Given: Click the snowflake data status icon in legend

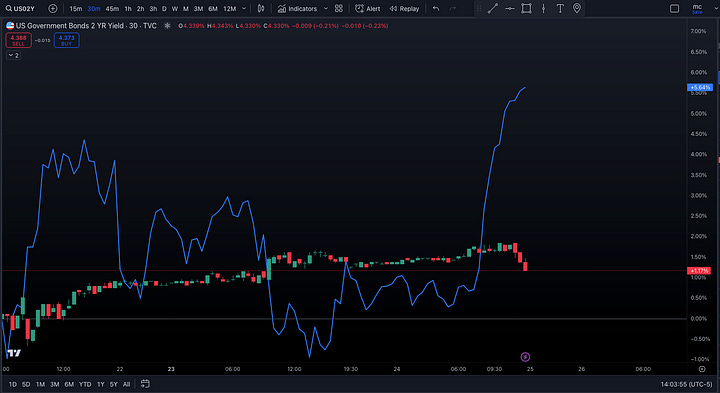Looking at the screenshot, I should pyautogui.click(x=168, y=26).
